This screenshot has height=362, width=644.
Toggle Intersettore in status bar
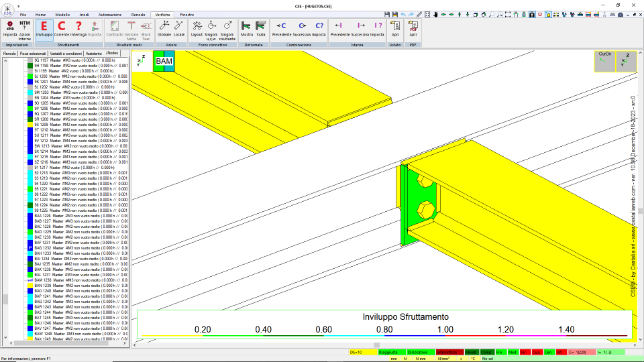(449, 352)
